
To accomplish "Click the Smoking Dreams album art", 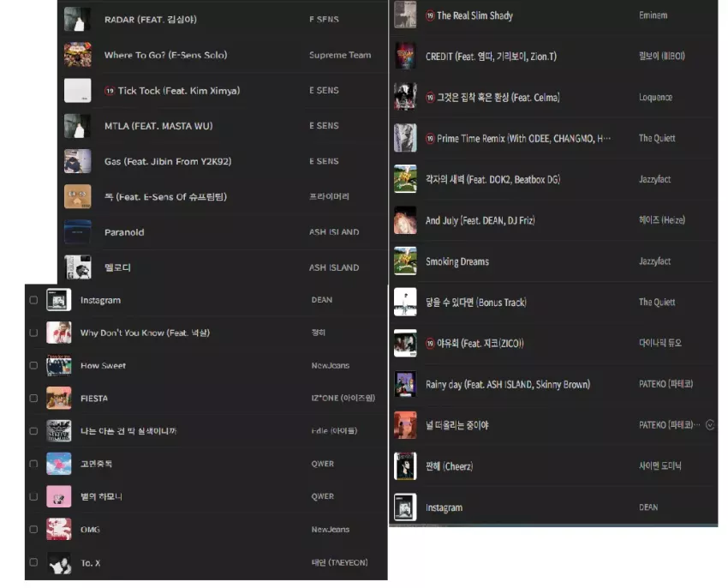I will pos(405,261).
